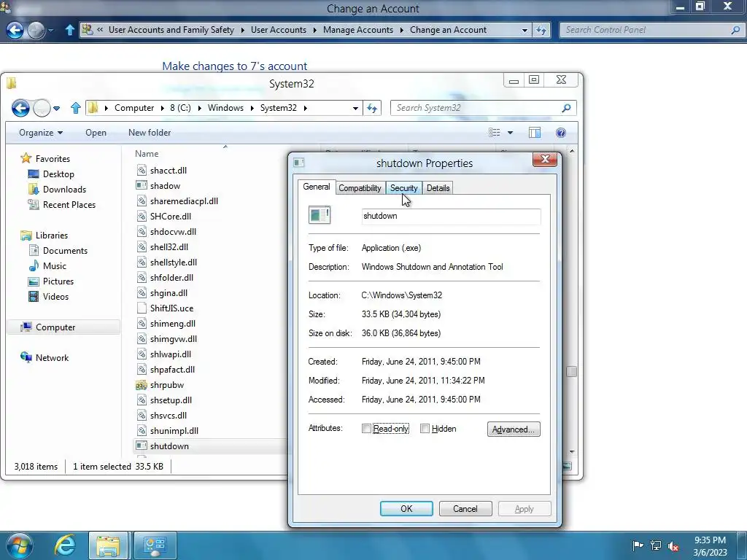Screen dimensions: 747x560
Task: Click 8 (C:) breadcrumb segment
Action: coord(180,108)
